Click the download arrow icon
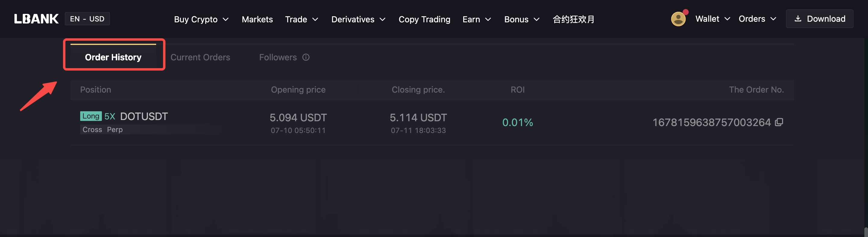Image resolution: width=868 pixels, height=237 pixels. pyautogui.click(x=797, y=19)
